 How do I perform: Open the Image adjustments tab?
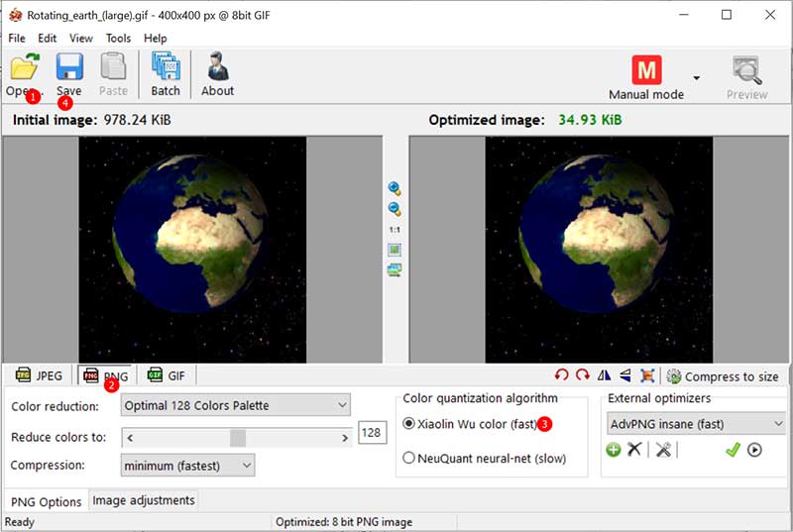tap(144, 500)
